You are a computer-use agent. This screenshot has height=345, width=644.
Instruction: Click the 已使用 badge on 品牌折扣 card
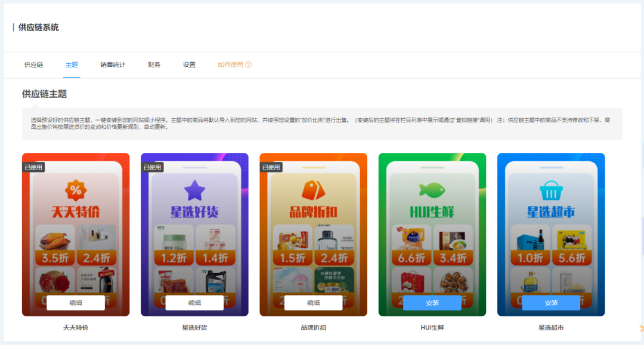tap(271, 167)
